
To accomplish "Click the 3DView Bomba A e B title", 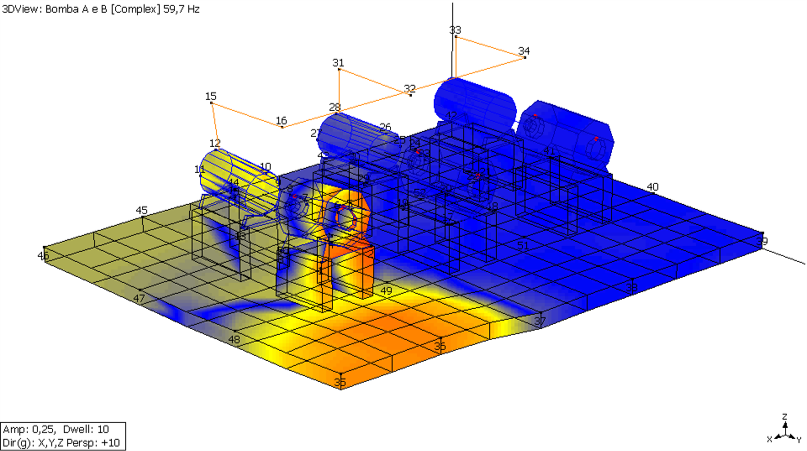I will pos(100,8).
